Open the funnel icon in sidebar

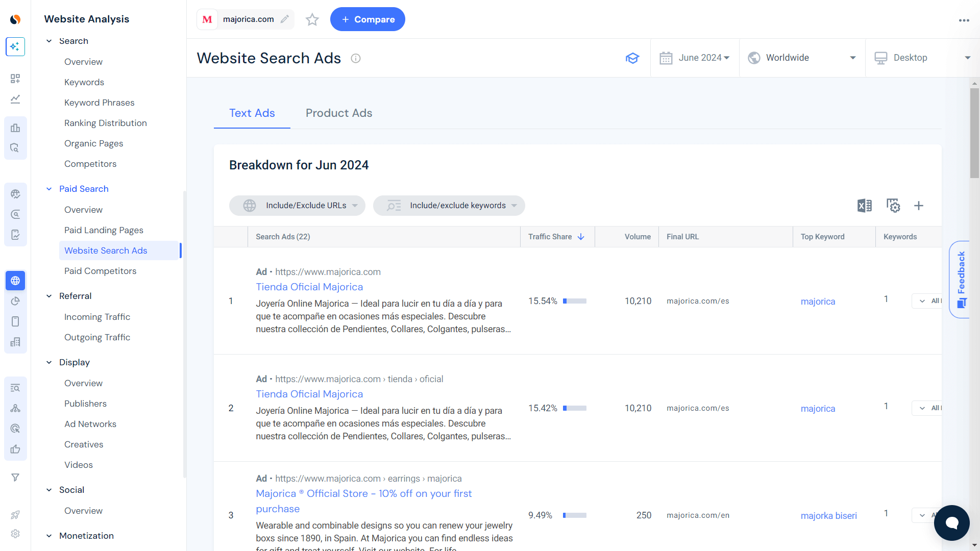pyautogui.click(x=15, y=478)
